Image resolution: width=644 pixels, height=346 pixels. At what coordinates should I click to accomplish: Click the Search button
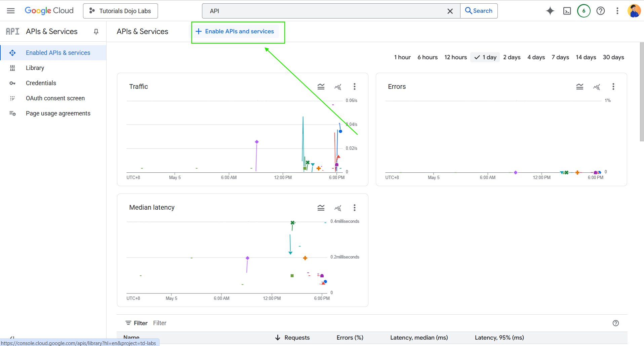pos(479,11)
